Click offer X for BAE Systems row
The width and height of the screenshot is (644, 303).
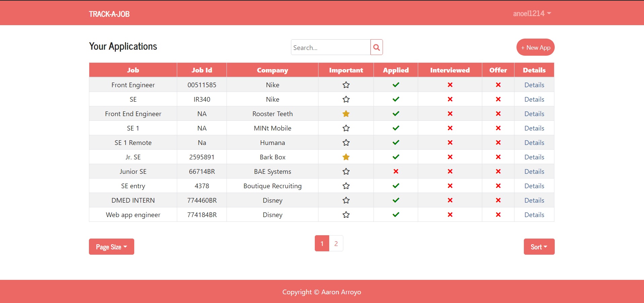pyautogui.click(x=498, y=171)
